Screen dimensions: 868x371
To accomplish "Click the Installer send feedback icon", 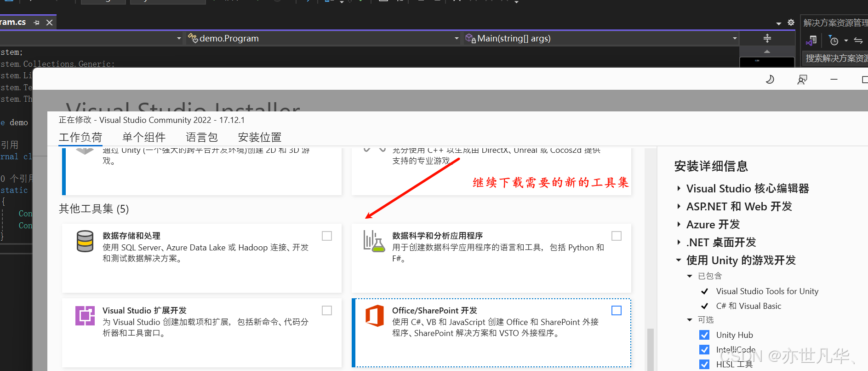I will tap(802, 80).
